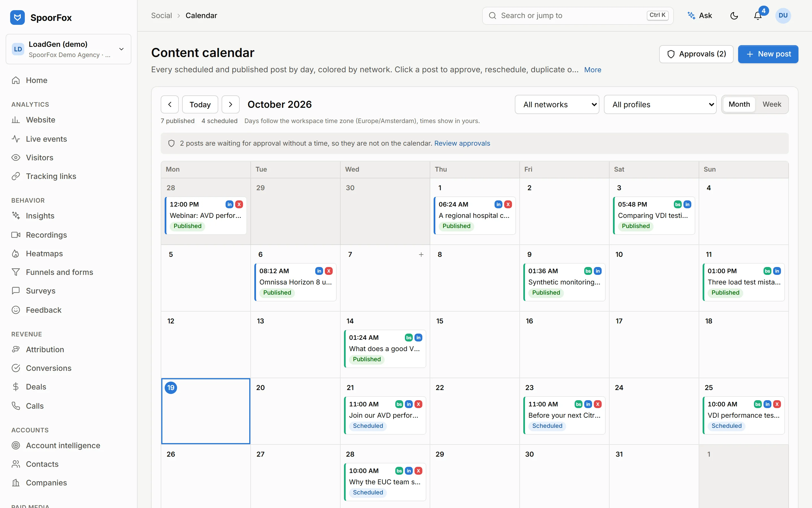This screenshot has width=812, height=508.
Task: Open Feedback in sidebar
Action: [69, 310]
